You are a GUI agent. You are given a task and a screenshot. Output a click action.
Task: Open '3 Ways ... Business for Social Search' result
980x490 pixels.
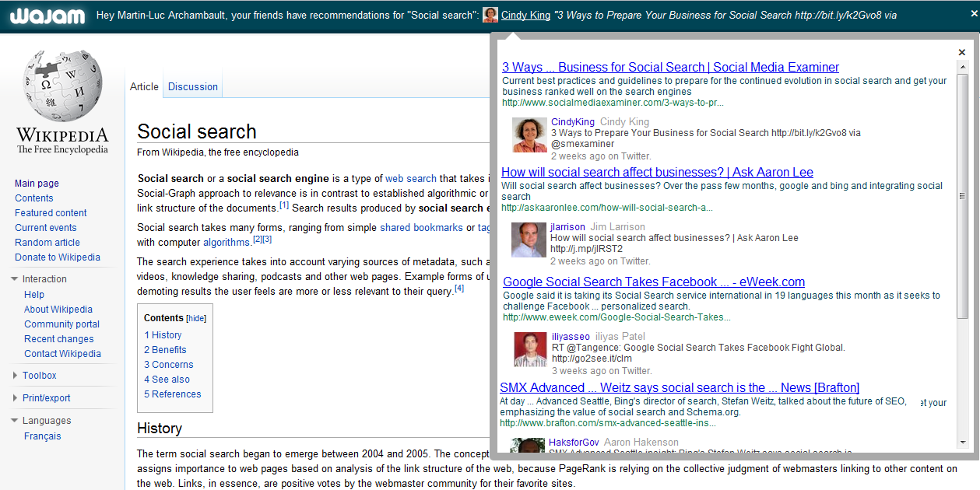tap(670, 67)
